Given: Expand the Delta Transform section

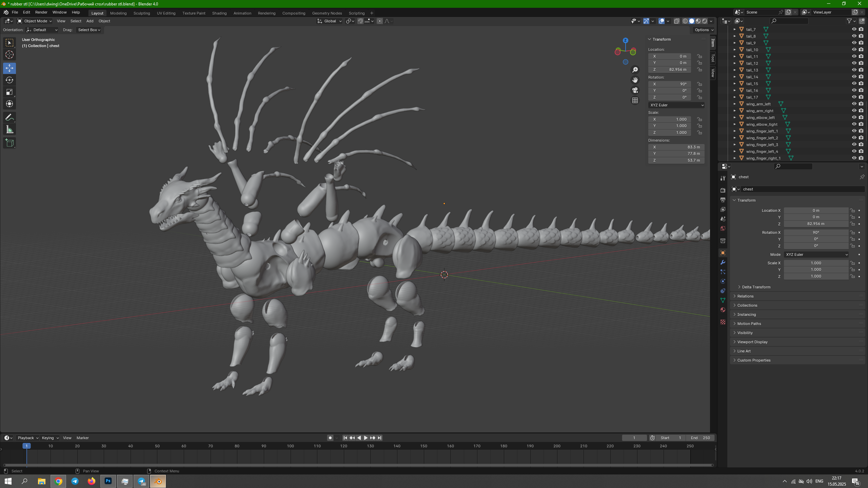Looking at the screenshot, I should 756,287.
